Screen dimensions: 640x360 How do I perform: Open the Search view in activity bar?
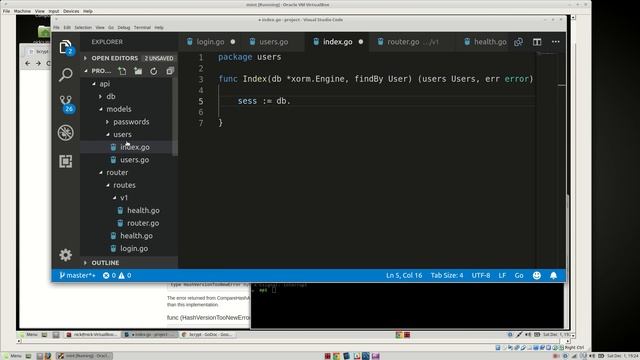[x=66, y=75]
